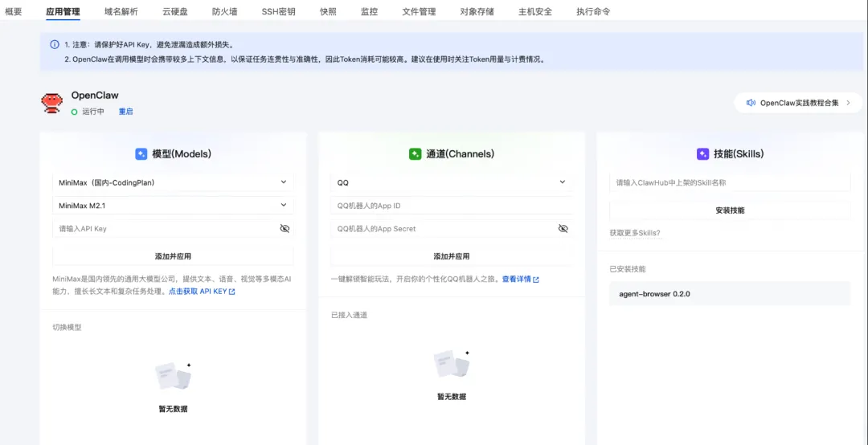Switch to the 域名解析 tab
This screenshot has height=445, width=868.
click(121, 11)
